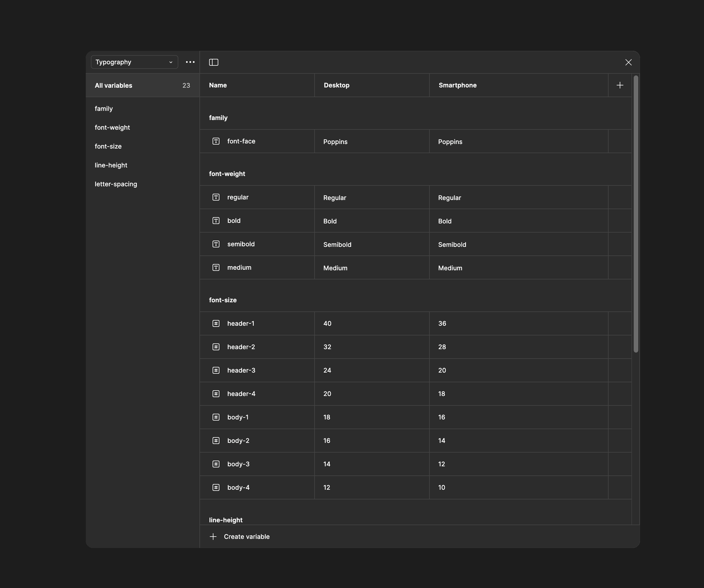Click the Smartphone mode column header
The height and width of the screenshot is (588, 704).
(x=458, y=85)
